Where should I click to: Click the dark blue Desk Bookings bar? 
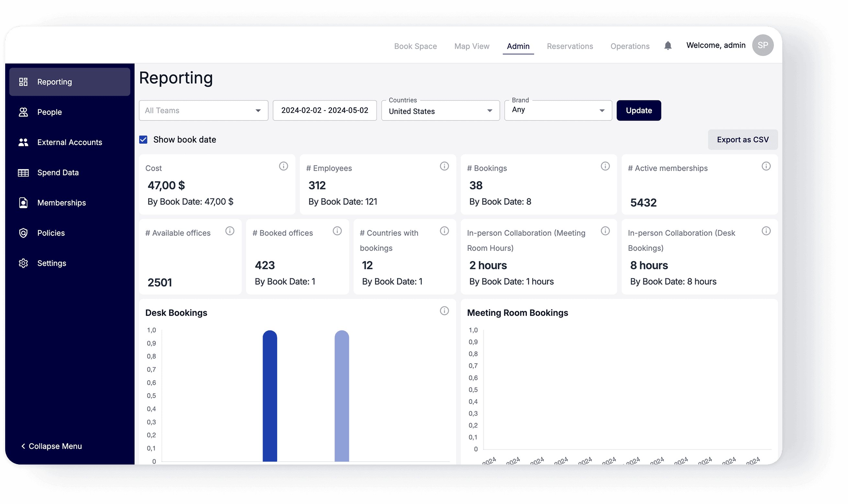tap(270, 396)
